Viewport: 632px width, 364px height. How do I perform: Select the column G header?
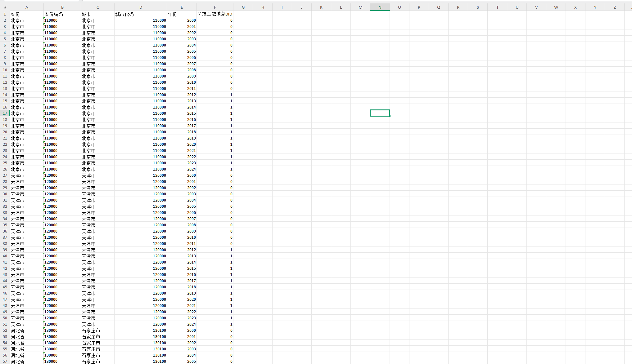coord(243,7)
